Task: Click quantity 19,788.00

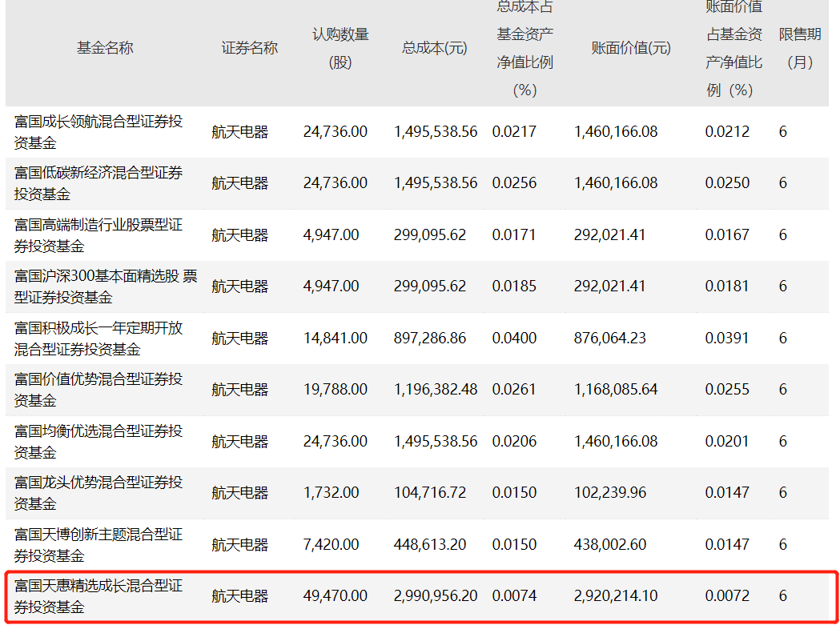Action: pyautogui.click(x=336, y=390)
